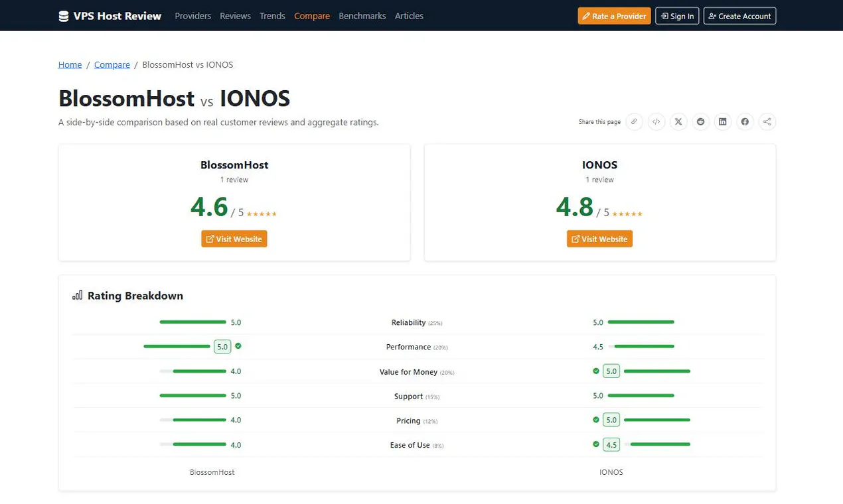843x504 pixels.
Task: Click the Performance (20%) row label
Action: (417, 347)
